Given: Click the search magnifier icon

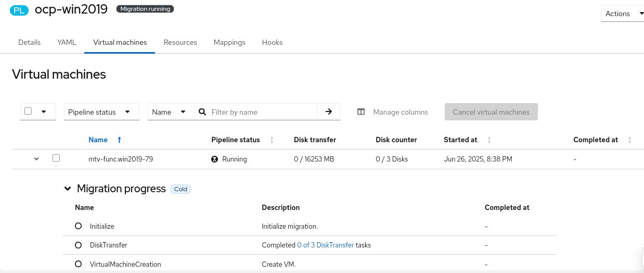Looking at the screenshot, I should click(x=202, y=112).
